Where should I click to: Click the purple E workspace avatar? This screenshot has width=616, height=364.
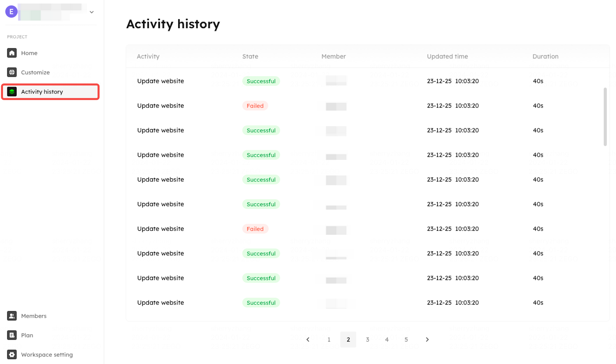[x=11, y=12]
